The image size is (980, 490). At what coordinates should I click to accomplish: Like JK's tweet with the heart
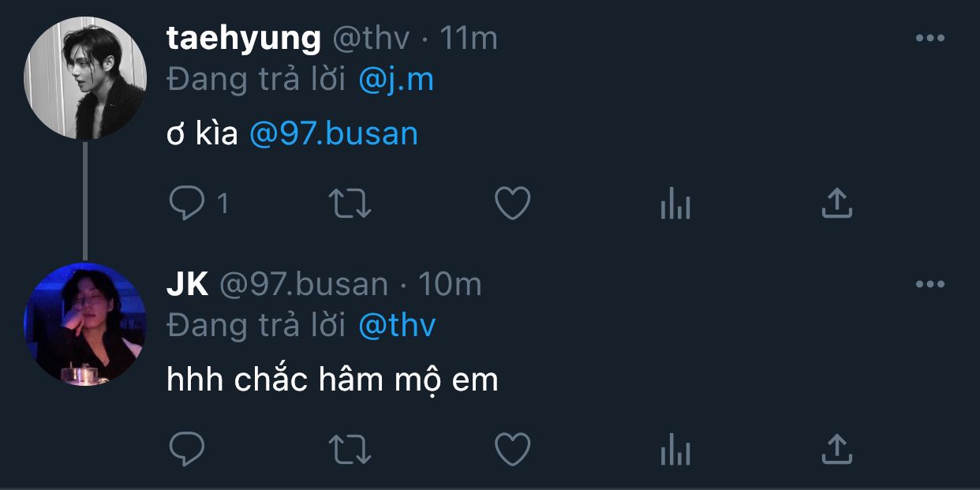(512, 450)
